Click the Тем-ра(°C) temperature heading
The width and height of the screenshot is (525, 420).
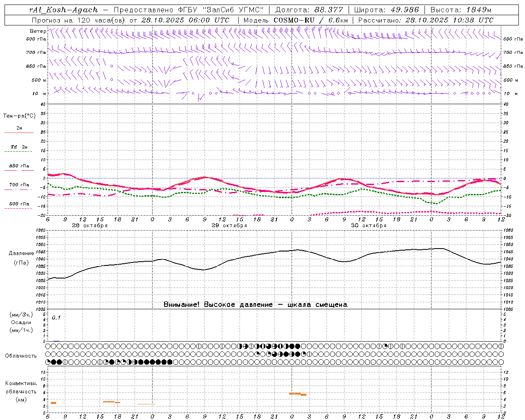point(19,116)
